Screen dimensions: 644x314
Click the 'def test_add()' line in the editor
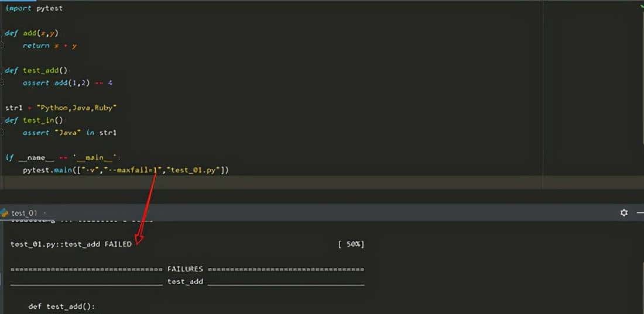click(36, 71)
